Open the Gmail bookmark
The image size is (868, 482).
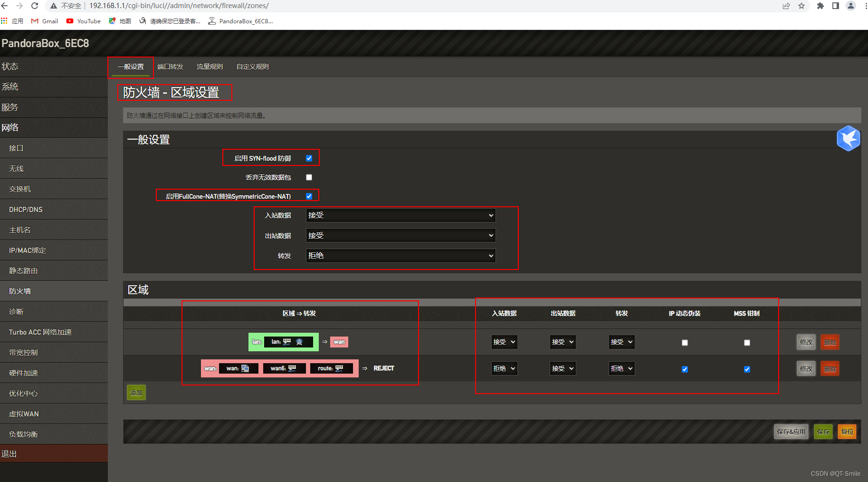tap(45, 21)
